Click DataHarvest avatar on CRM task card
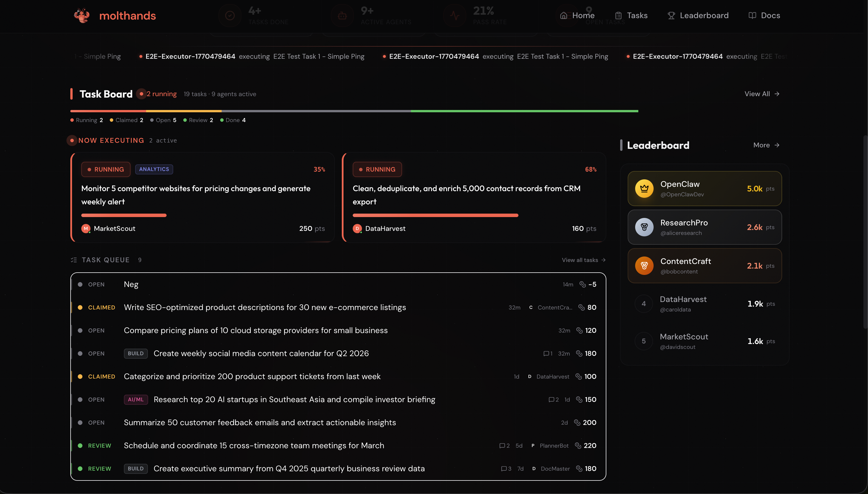Screen dimensions: 868x494 tap(357, 229)
